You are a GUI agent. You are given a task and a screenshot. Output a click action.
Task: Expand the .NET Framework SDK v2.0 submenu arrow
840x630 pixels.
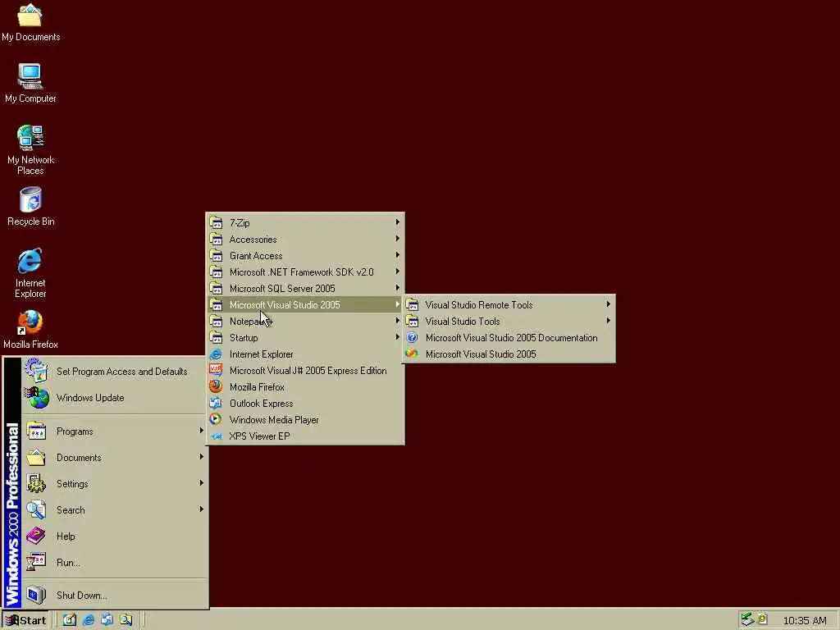coord(398,271)
